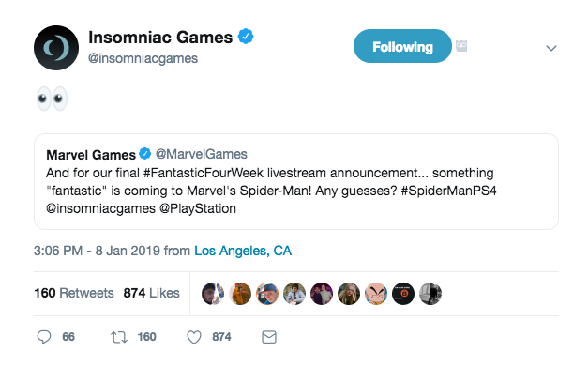Expand tweet options chevron dropdown
This screenshot has height=367, width=588.
click(x=550, y=48)
